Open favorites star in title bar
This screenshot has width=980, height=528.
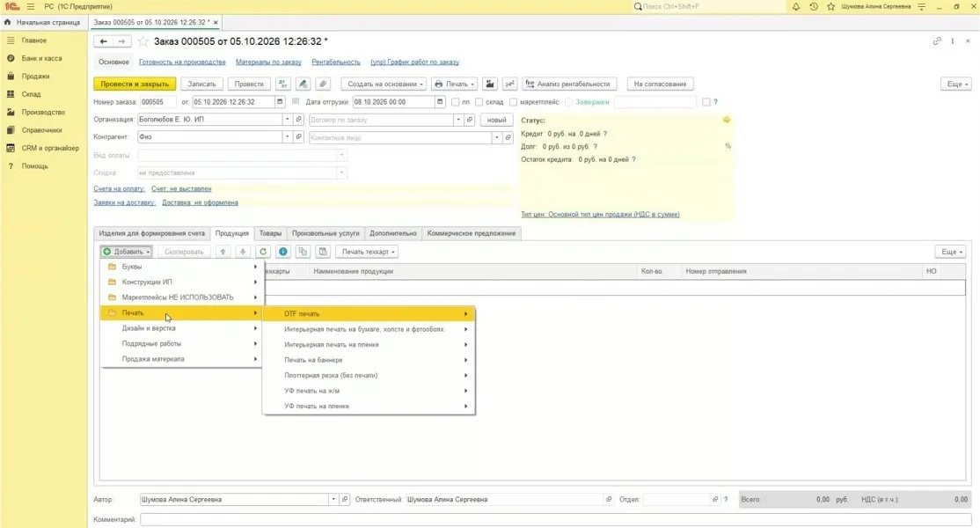tap(830, 6)
